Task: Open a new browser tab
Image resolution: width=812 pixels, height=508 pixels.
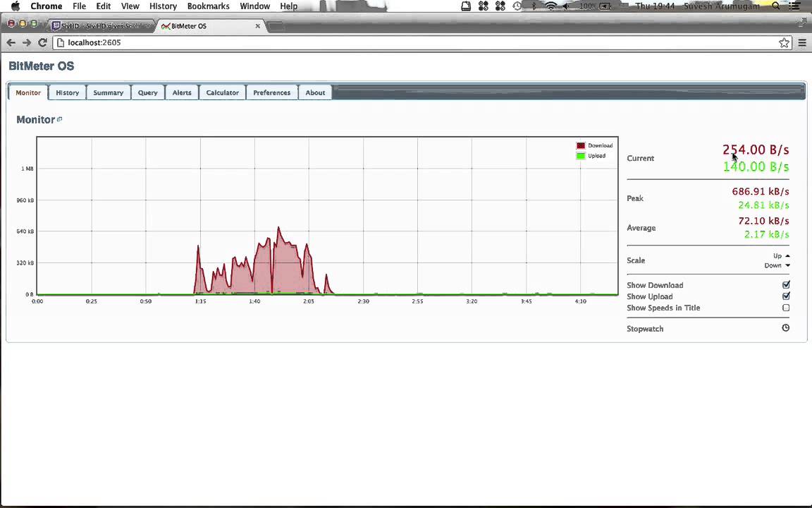Action: click(276, 26)
